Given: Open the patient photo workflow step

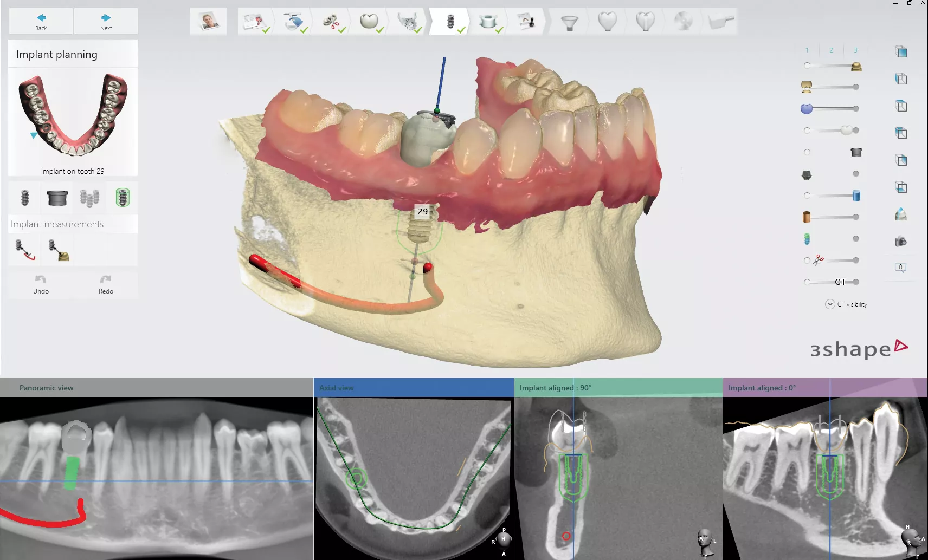Looking at the screenshot, I should [x=209, y=22].
